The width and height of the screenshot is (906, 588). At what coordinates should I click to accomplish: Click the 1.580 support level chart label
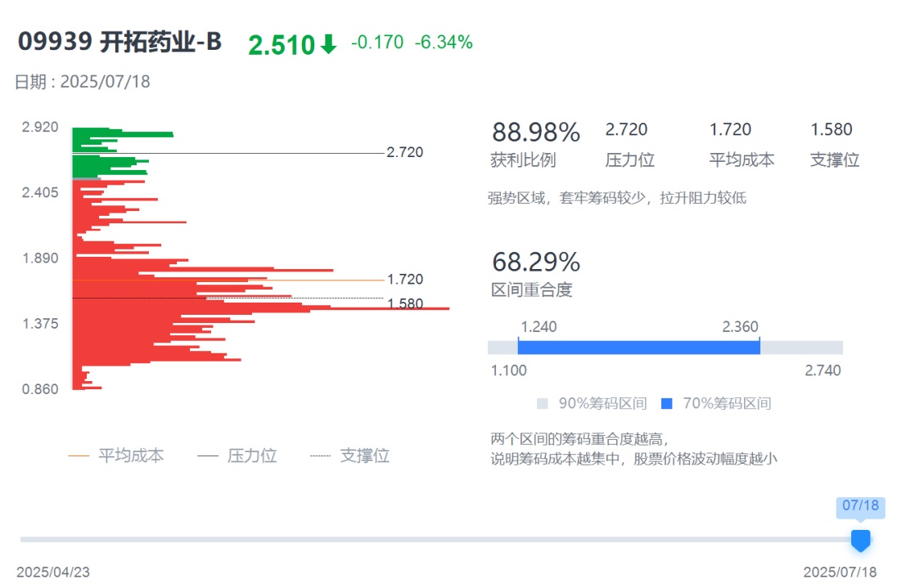405,303
